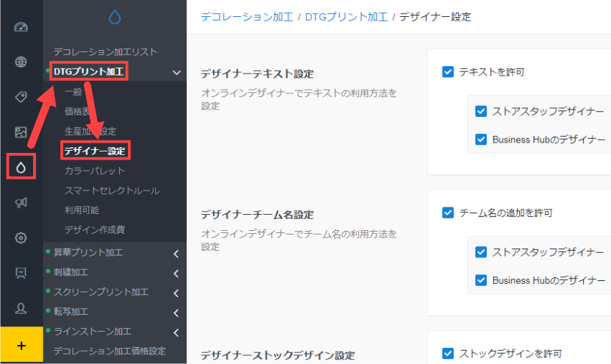Toggle チーム名の追加を許可 checkbox
Image resolution: width=611 pixels, height=364 pixels.
(448, 213)
